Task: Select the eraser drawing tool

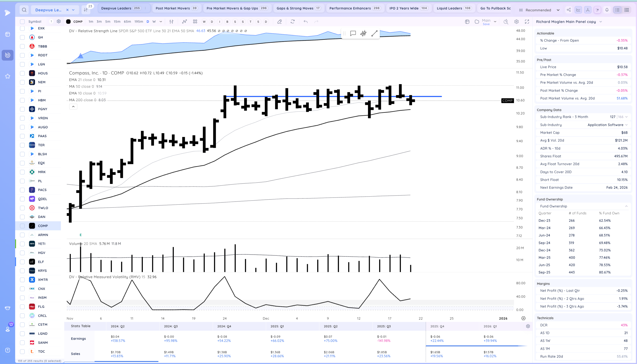Action: (x=280, y=22)
